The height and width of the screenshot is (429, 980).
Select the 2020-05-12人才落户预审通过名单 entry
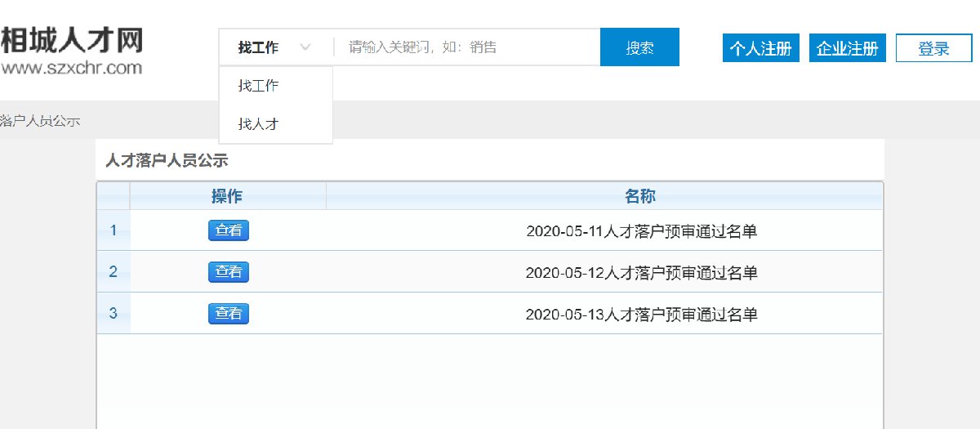click(641, 273)
